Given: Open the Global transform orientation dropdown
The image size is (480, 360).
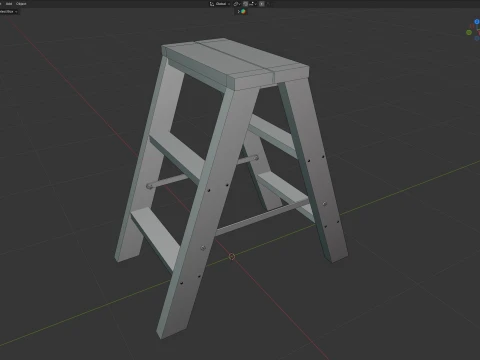Looking at the screenshot, I should coord(222,4).
